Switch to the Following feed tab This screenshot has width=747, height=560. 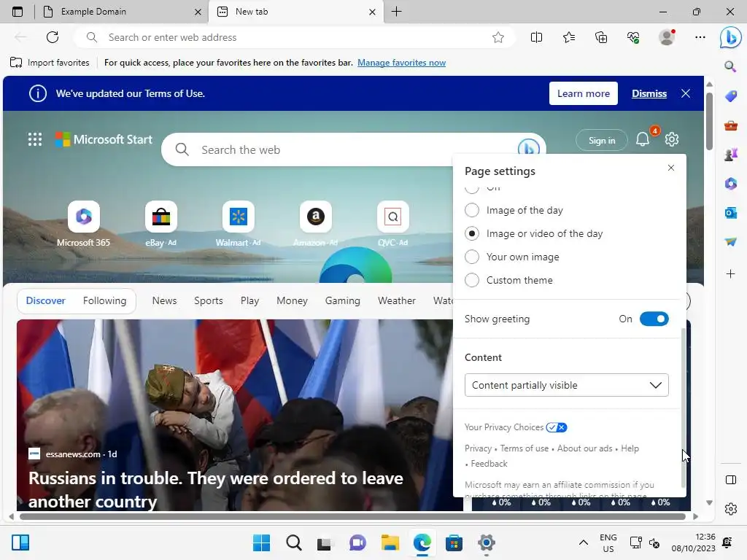click(104, 300)
